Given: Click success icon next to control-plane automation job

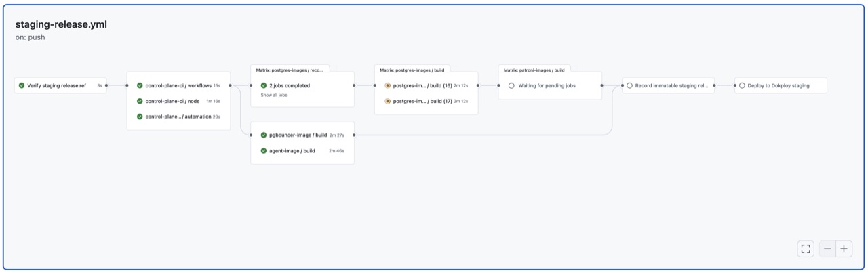Looking at the screenshot, I should [140, 117].
